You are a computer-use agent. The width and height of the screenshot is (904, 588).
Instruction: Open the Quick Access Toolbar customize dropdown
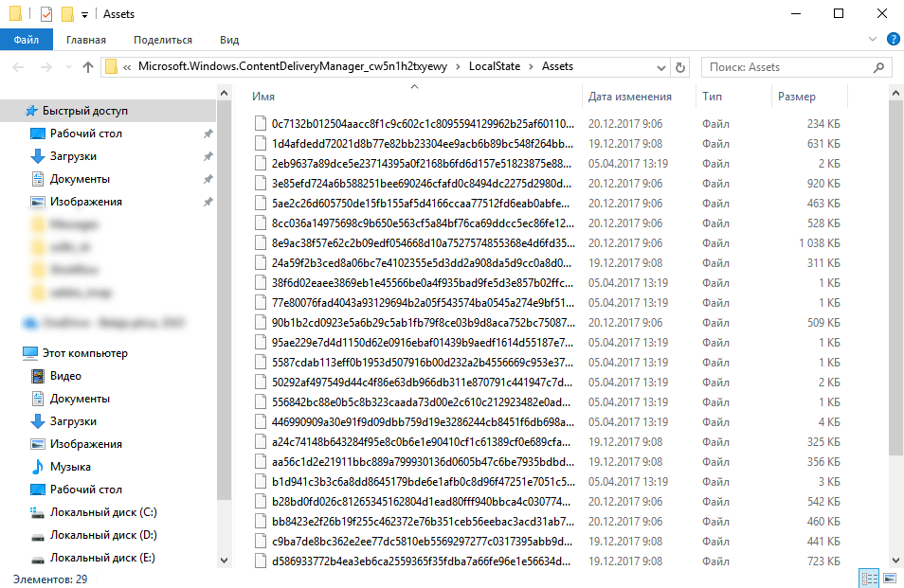click(x=84, y=14)
